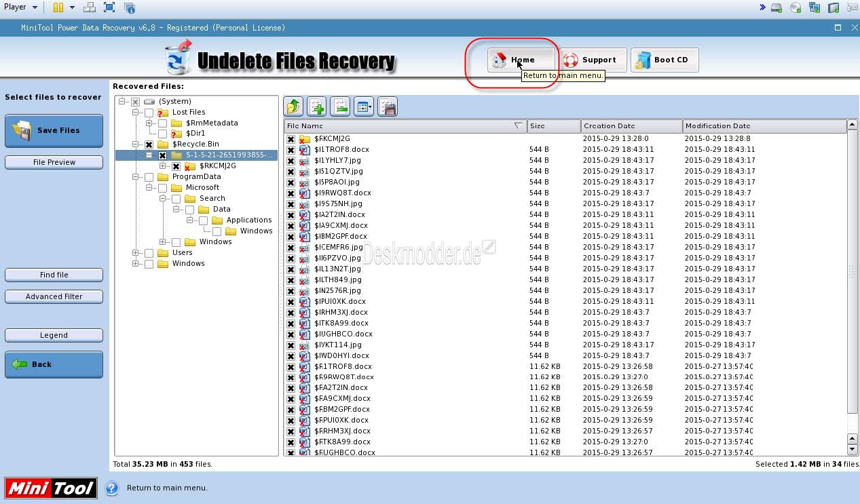The width and height of the screenshot is (860, 504).
Task: Sort by the Creation Date column header
Action: click(632, 126)
